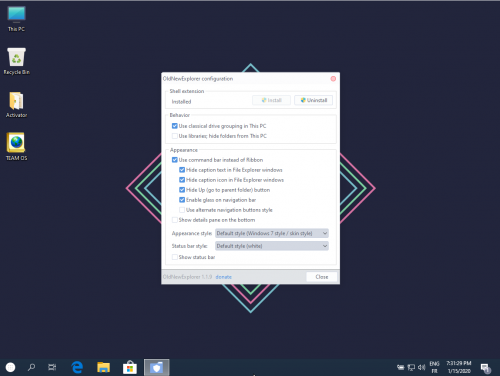Open the volume tray icon

click(x=421, y=367)
